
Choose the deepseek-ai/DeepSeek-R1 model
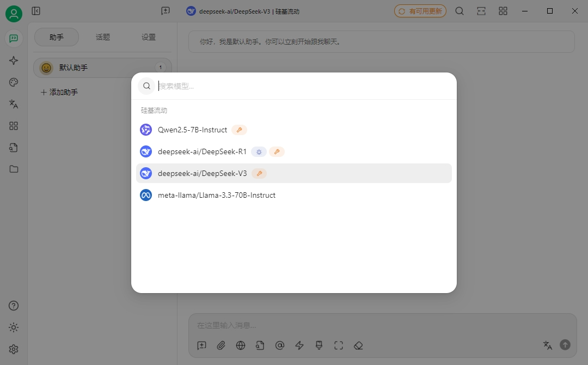pyautogui.click(x=293, y=151)
